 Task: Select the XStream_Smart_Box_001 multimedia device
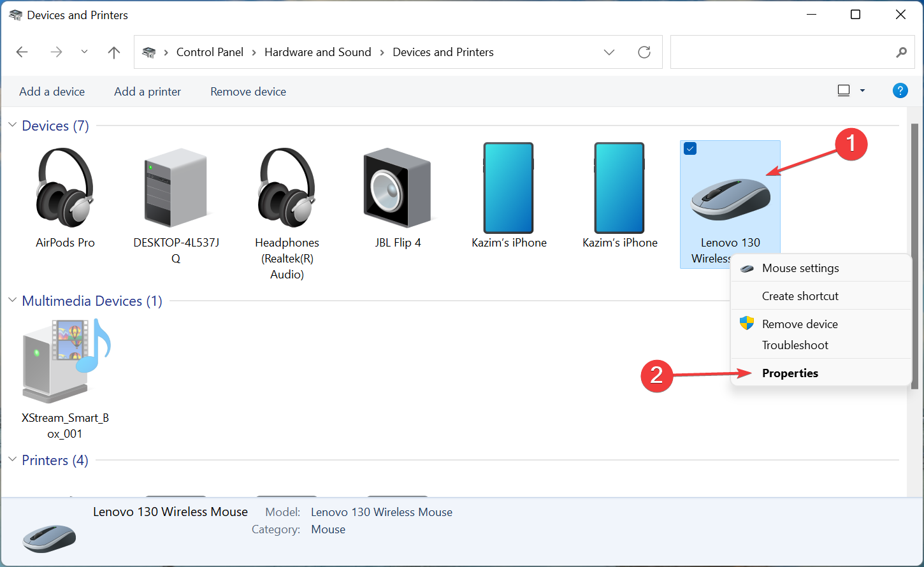coord(65,379)
